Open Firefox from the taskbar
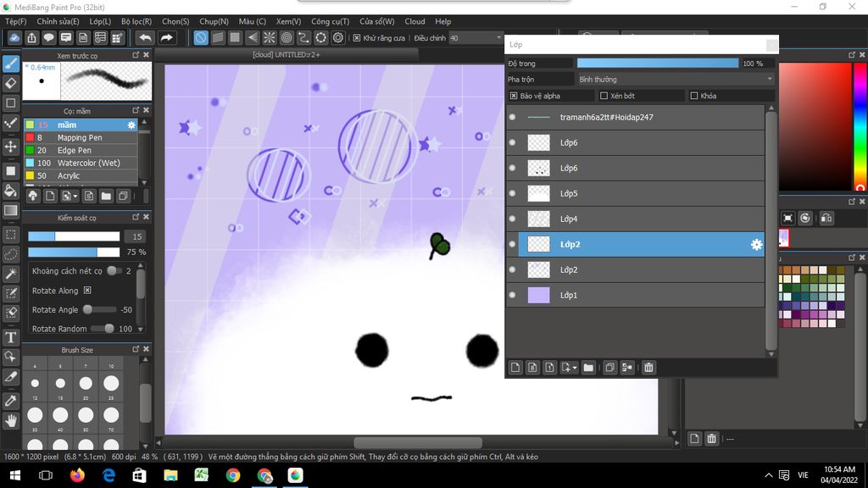The height and width of the screenshot is (488, 868). (77, 475)
